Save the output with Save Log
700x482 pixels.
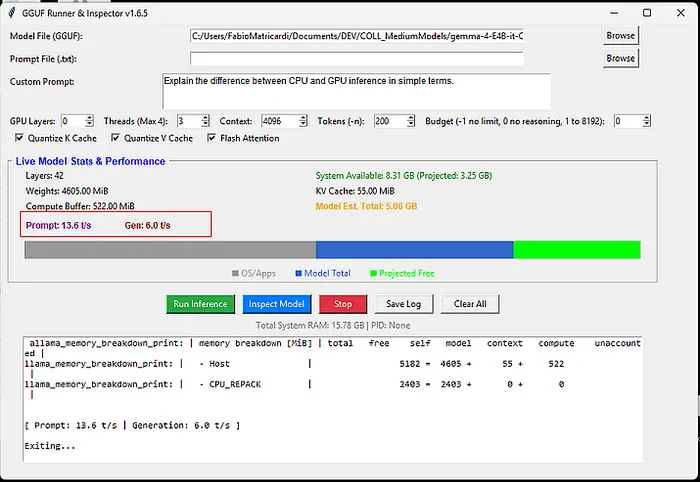point(403,304)
